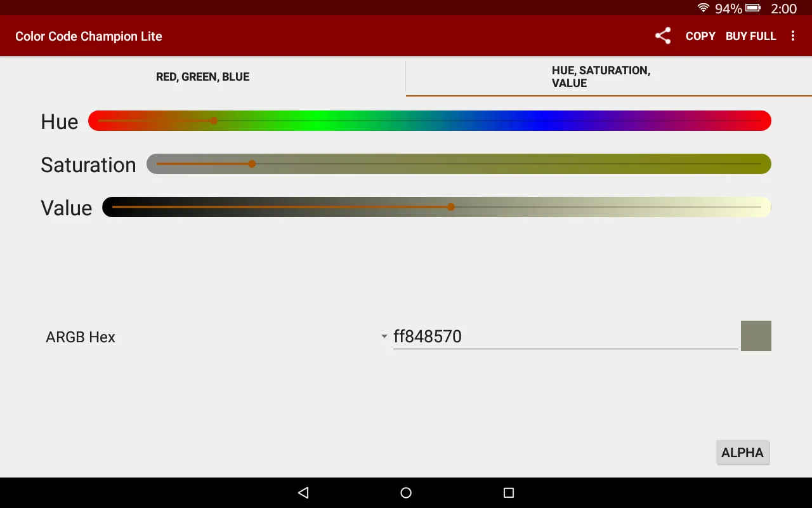Click the 94% battery percentage text
The height and width of the screenshot is (508, 812).
pyautogui.click(x=728, y=8)
